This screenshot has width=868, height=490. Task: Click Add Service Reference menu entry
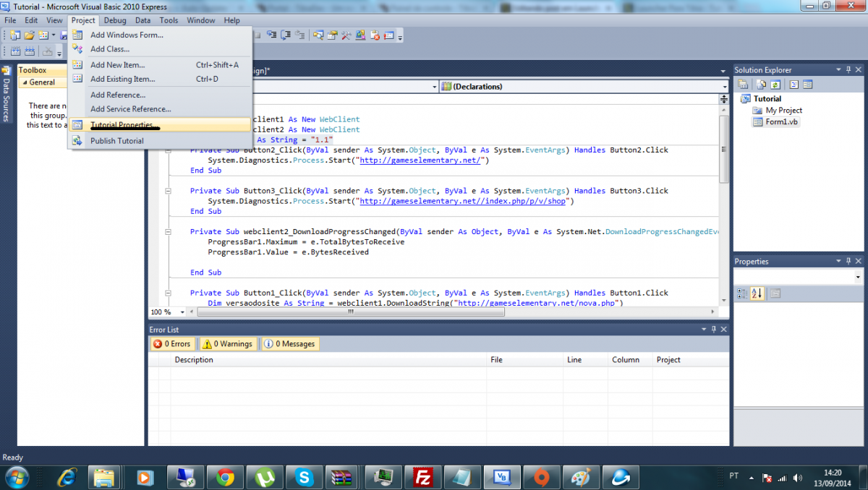click(160, 109)
